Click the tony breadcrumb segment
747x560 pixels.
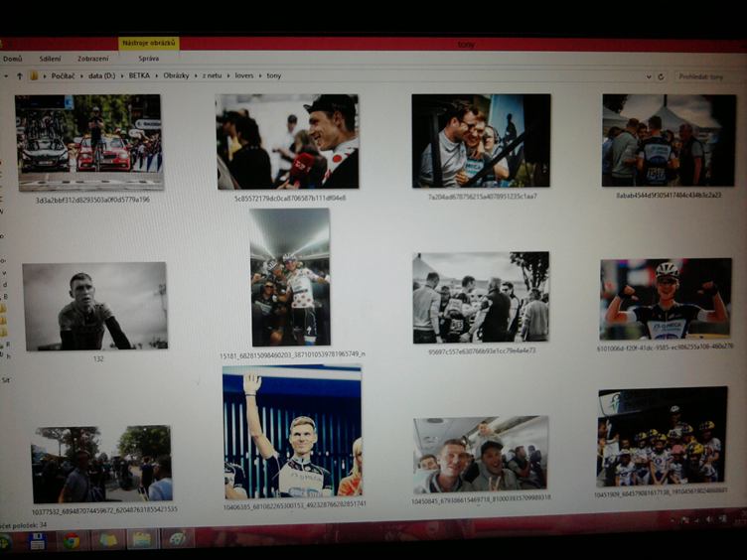pos(274,75)
